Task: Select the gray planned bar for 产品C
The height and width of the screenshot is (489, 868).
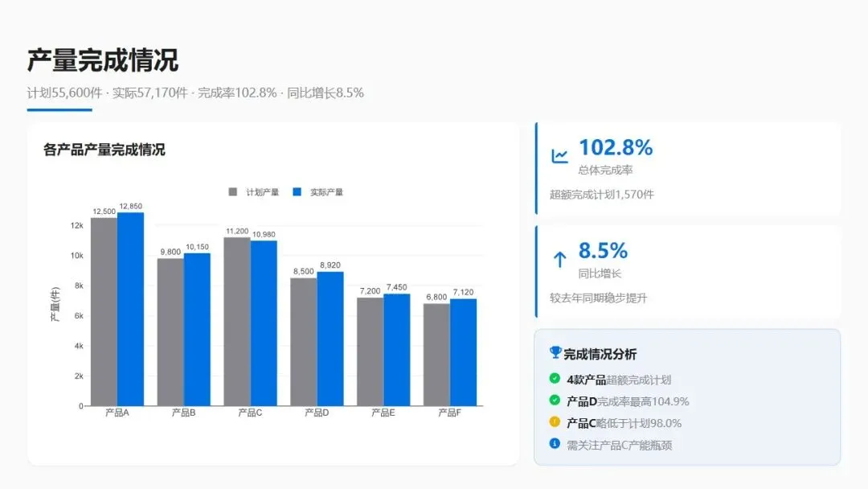Action: coord(237,322)
